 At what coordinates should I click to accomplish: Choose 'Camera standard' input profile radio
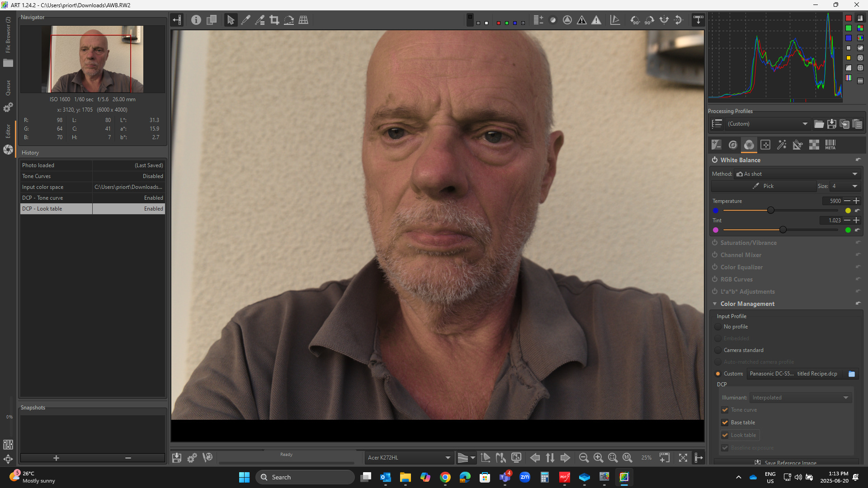pyautogui.click(x=718, y=350)
